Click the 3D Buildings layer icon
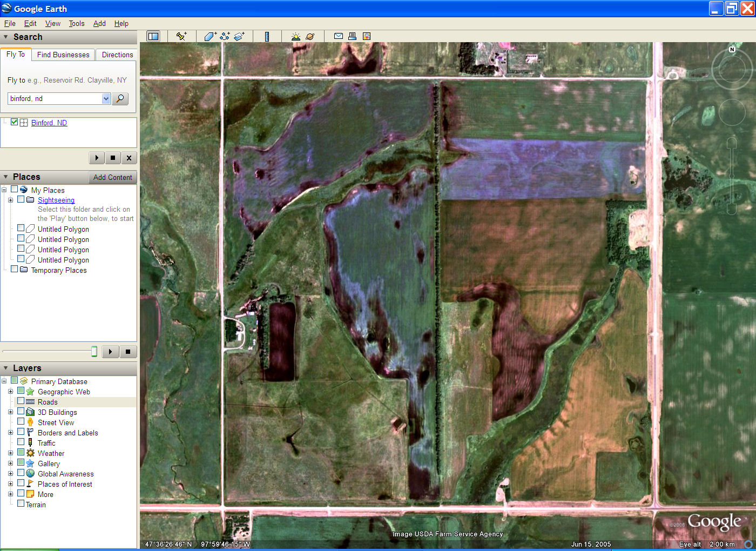756x551 pixels. [x=30, y=412]
